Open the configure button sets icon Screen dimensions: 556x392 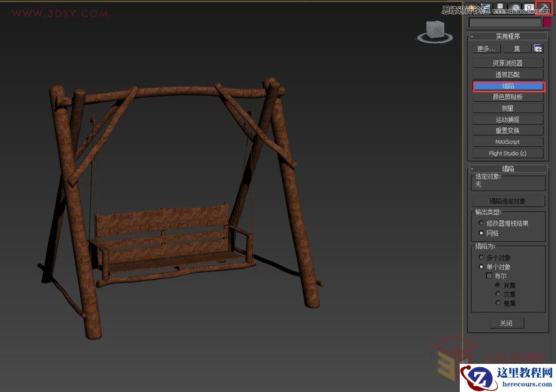point(538,49)
